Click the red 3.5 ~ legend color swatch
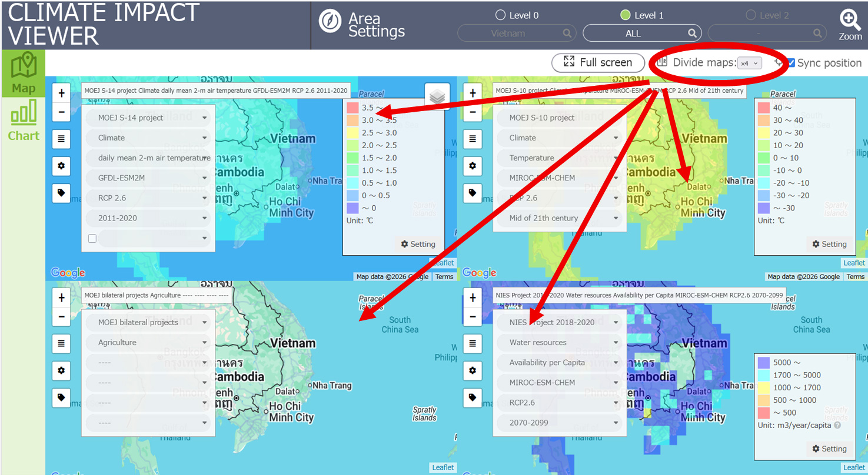The height and width of the screenshot is (475, 868). 352,108
